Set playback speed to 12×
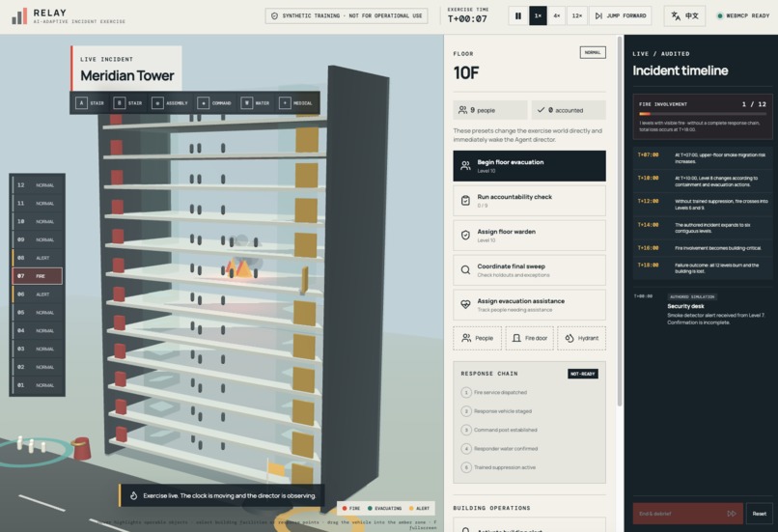Screen dimensions: 778x532 577,15
